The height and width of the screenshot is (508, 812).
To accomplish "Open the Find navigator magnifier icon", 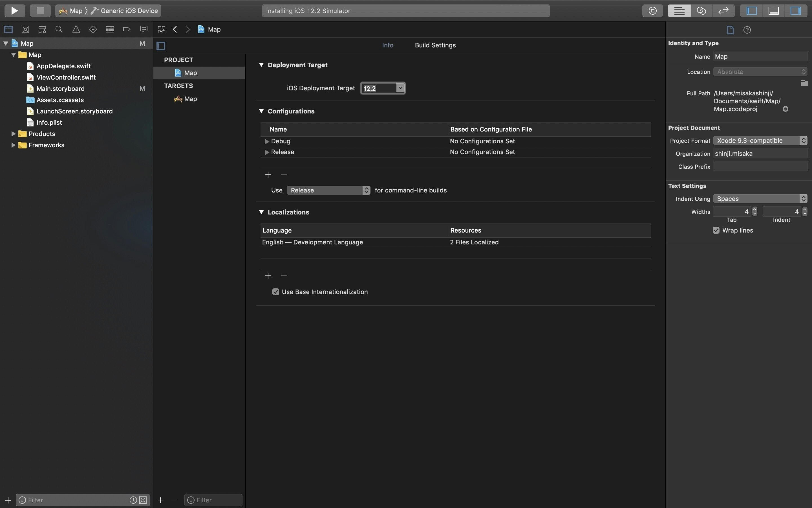I will (x=59, y=29).
